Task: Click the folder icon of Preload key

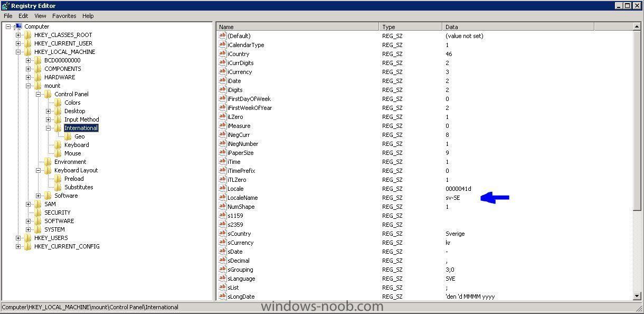Action: pos(58,179)
